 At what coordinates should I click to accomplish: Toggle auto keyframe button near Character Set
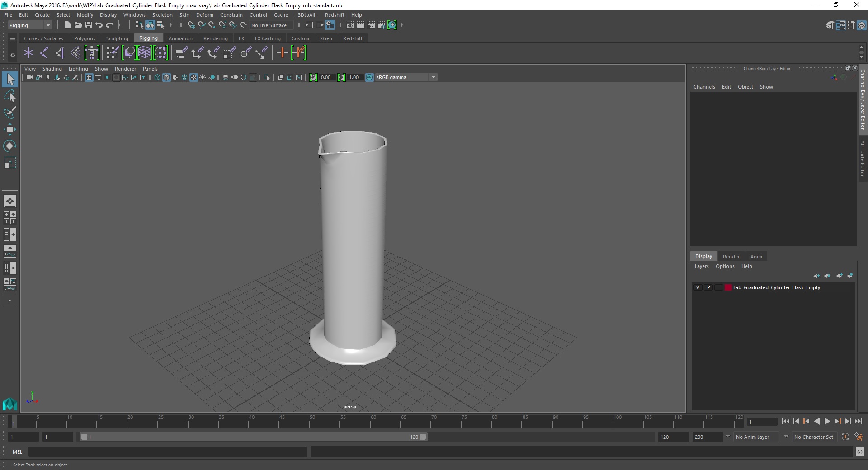845,437
